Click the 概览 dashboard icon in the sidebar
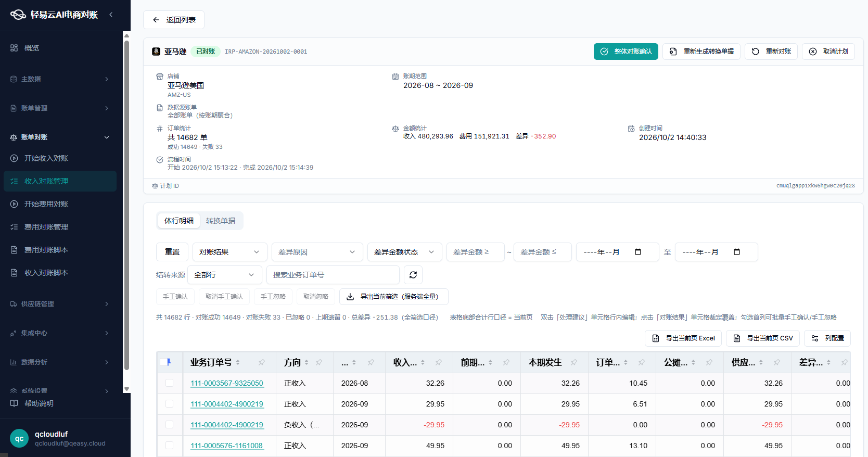868x457 pixels. [14, 48]
